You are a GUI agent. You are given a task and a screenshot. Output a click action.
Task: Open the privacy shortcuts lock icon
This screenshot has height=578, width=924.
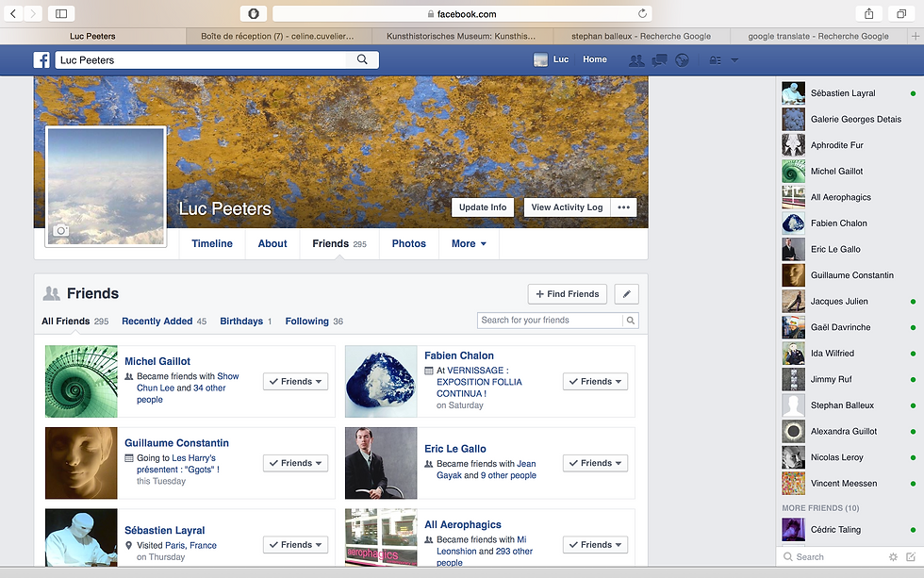(715, 60)
